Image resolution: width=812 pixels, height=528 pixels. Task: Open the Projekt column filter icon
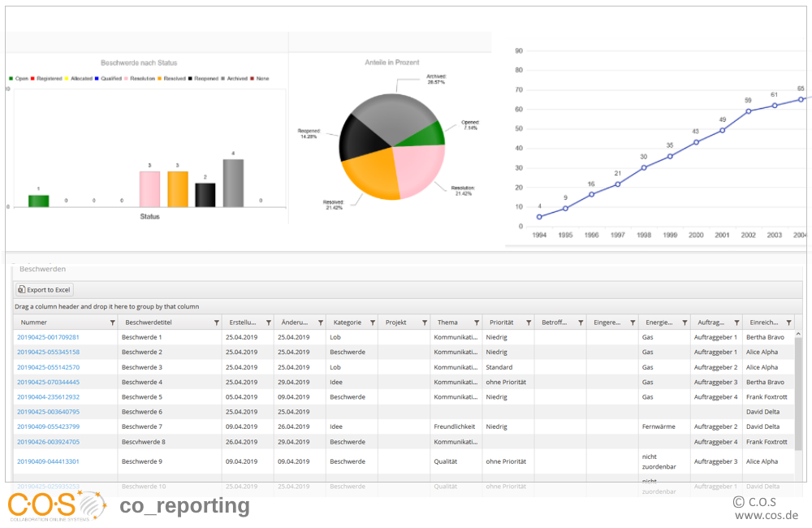[425, 322]
